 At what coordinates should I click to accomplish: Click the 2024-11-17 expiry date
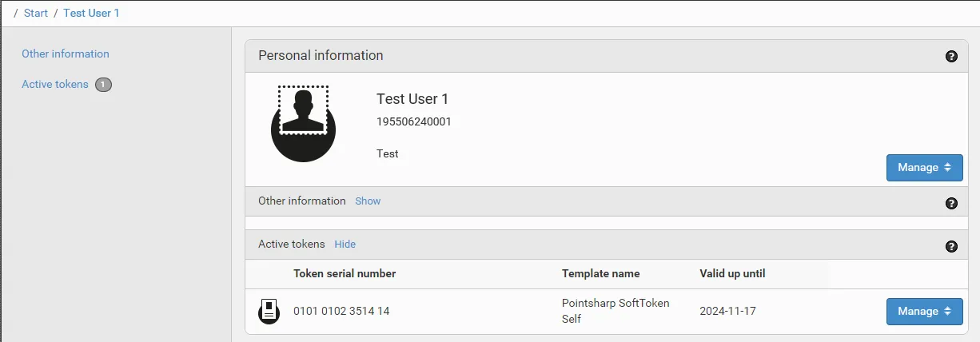pyautogui.click(x=727, y=312)
